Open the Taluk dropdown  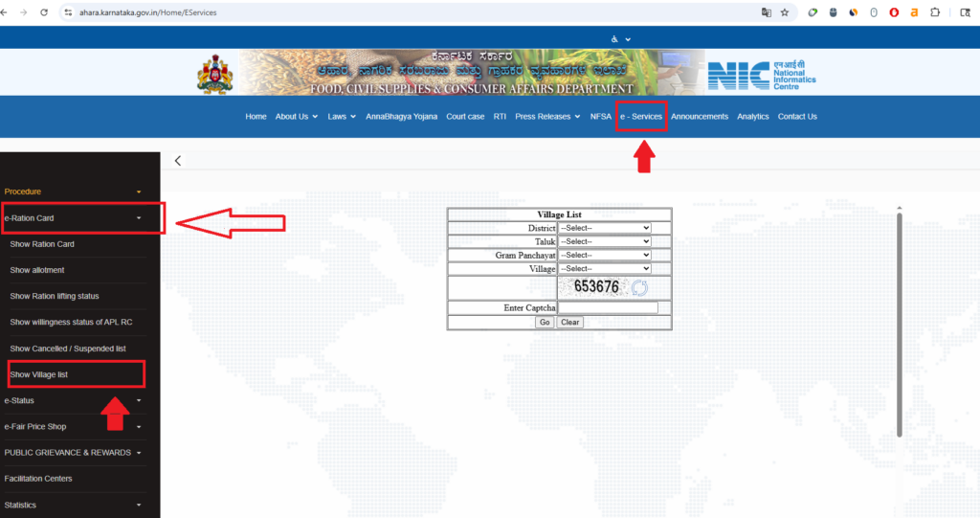click(x=604, y=241)
